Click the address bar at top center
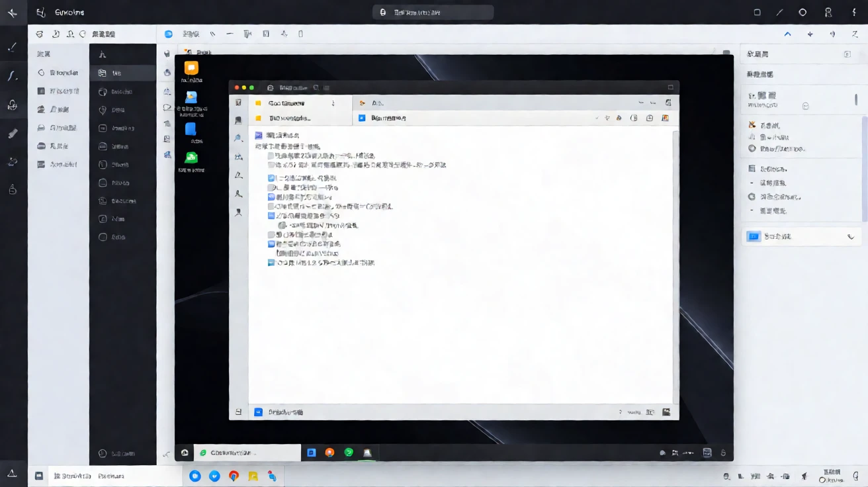This screenshot has width=868, height=487. point(433,12)
